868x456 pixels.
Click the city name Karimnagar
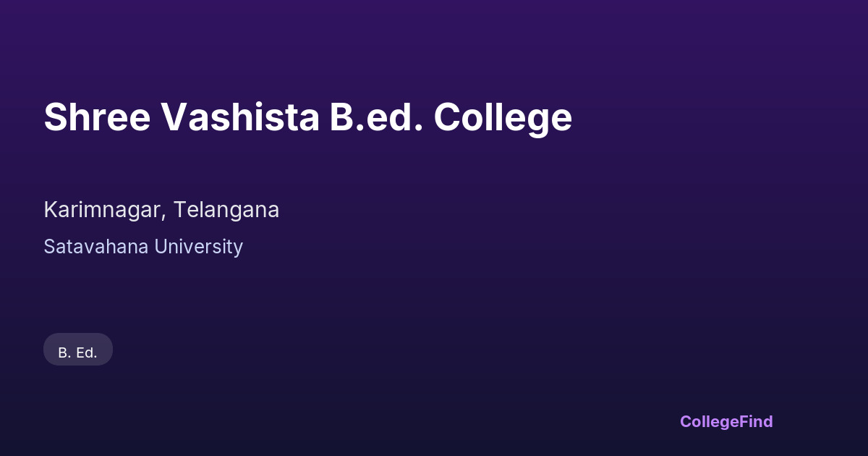(101, 210)
